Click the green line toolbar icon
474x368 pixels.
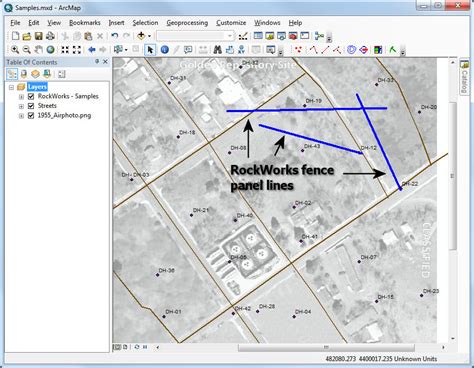[393, 50]
